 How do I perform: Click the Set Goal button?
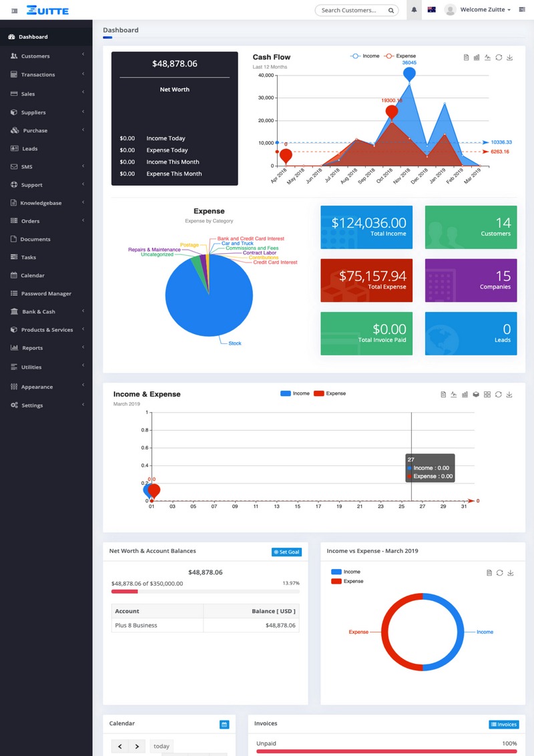coord(286,552)
